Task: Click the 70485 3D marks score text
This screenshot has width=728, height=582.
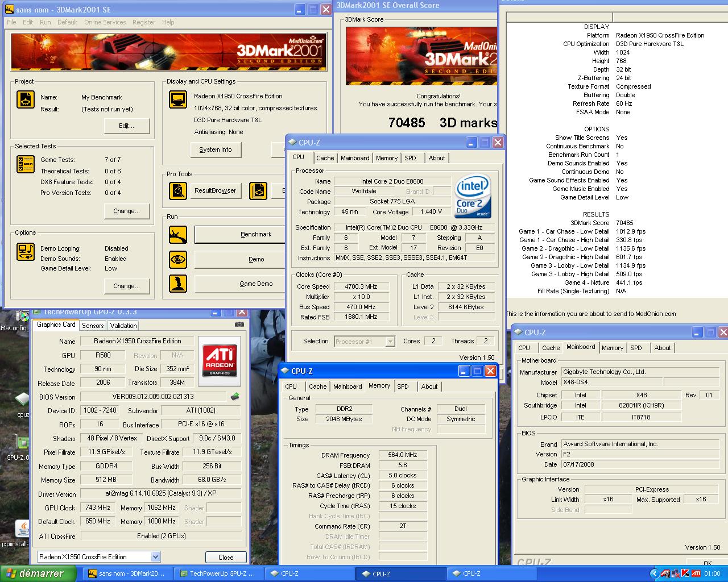Action: click(x=442, y=122)
